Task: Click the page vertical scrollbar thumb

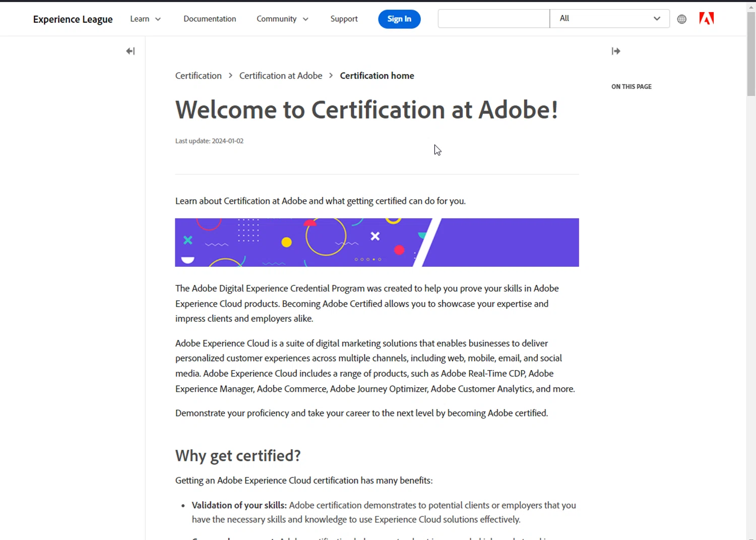Action: (x=751, y=54)
